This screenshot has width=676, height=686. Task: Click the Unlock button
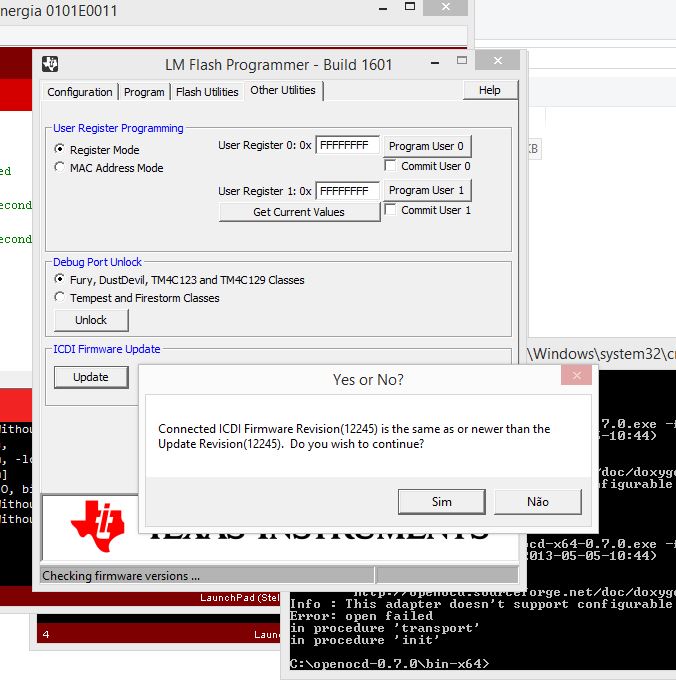[91, 320]
